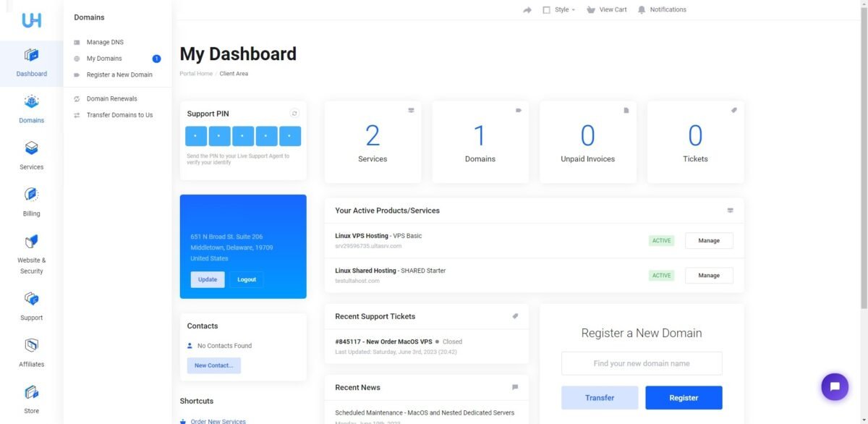868x424 pixels.
Task: Click the Register domain button
Action: [x=684, y=398]
